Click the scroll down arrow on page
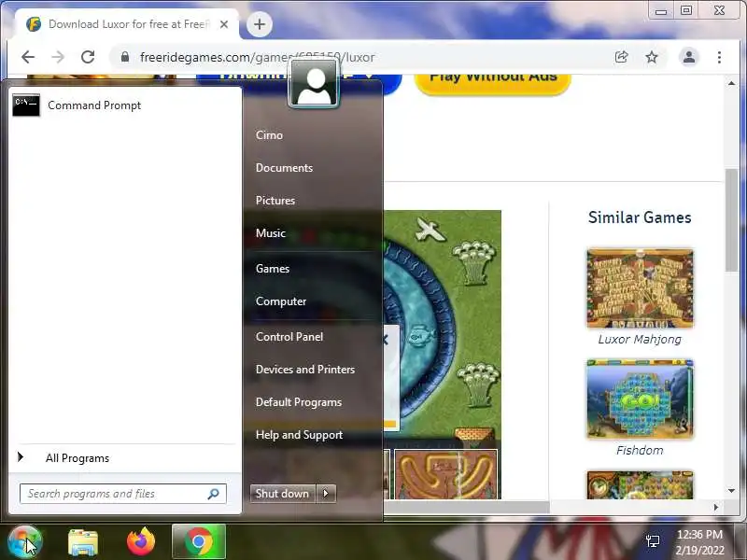 tap(731, 491)
